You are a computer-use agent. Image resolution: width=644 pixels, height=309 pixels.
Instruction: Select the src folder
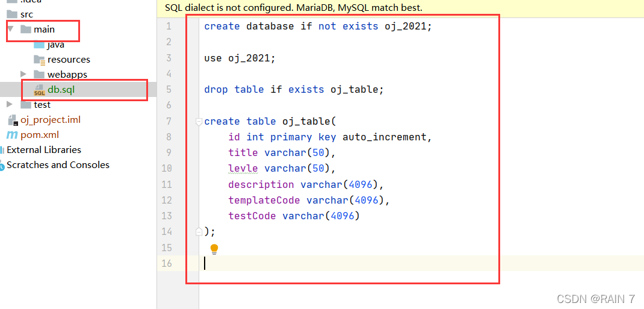26,14
